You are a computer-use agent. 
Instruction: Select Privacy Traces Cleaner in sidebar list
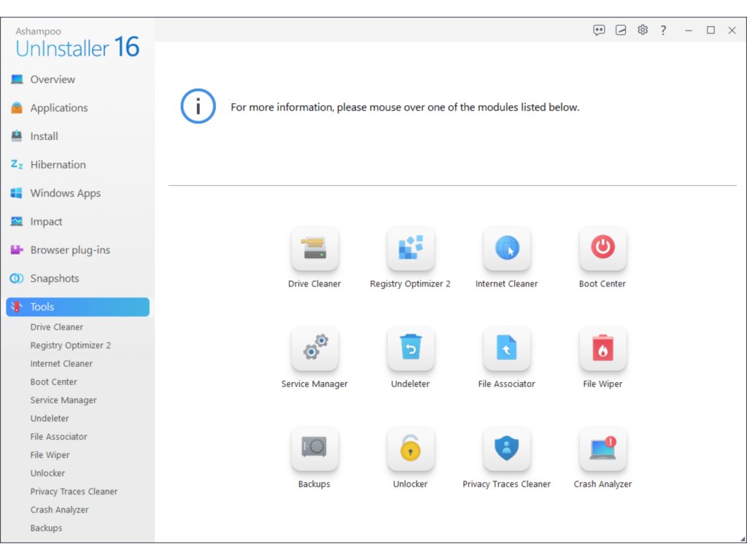74,491
